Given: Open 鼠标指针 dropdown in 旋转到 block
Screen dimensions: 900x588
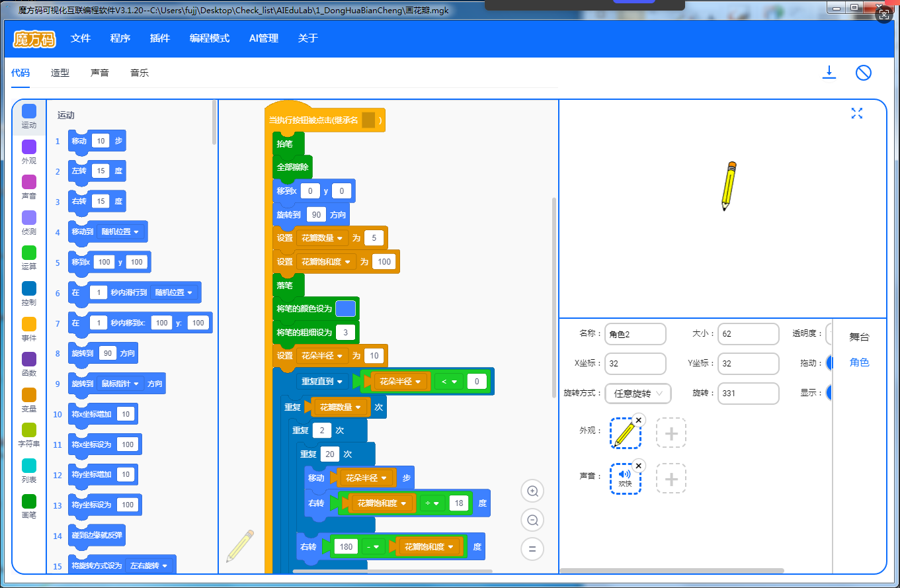Looking at the screenshot, I should 120,384.
